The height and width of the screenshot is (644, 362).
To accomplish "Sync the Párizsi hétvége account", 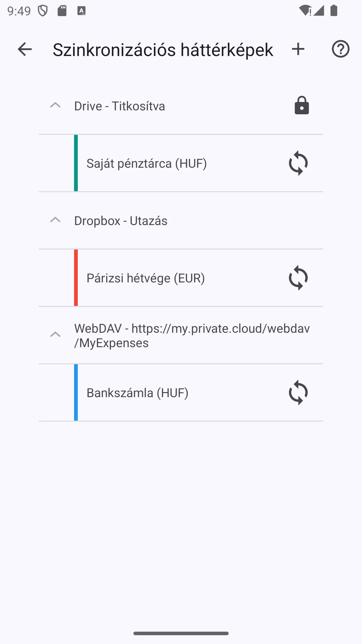I will coord(298,278).
